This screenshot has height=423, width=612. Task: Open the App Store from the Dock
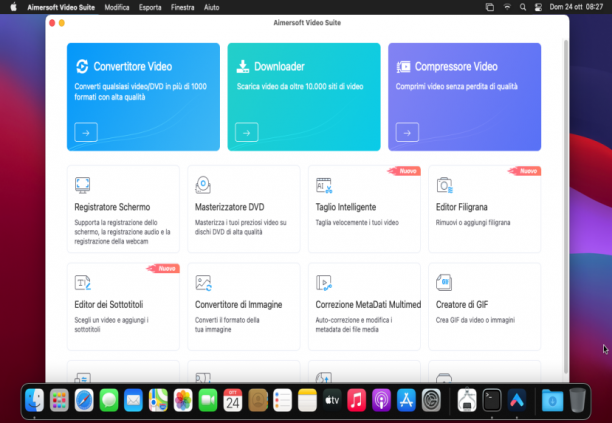pos(406,400)
